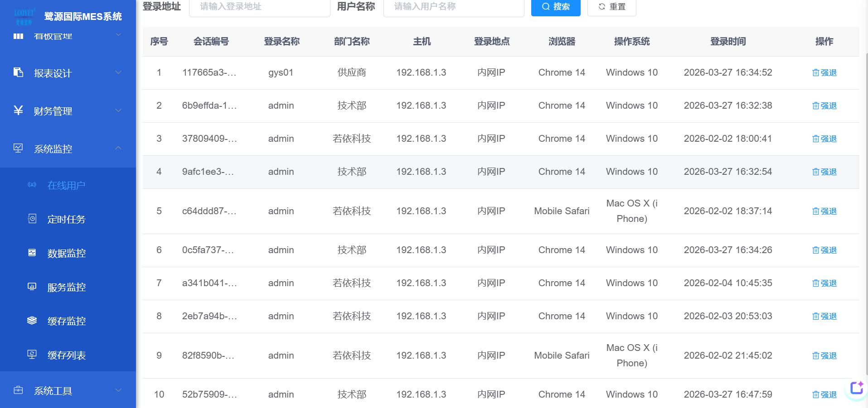This screenshot has width=868, height=408.
Task: Expand the 财务管理 menu chevron
Action: click(118, 110)
